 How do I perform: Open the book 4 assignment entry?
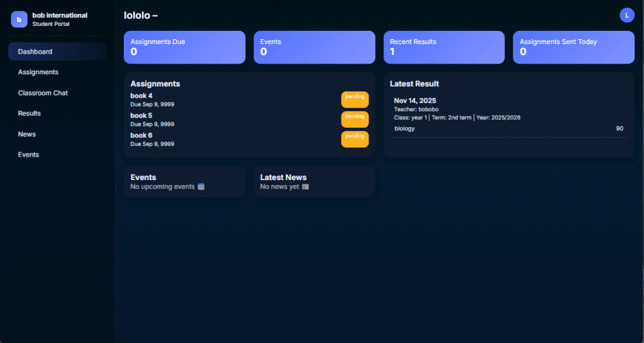pos(142,96)
